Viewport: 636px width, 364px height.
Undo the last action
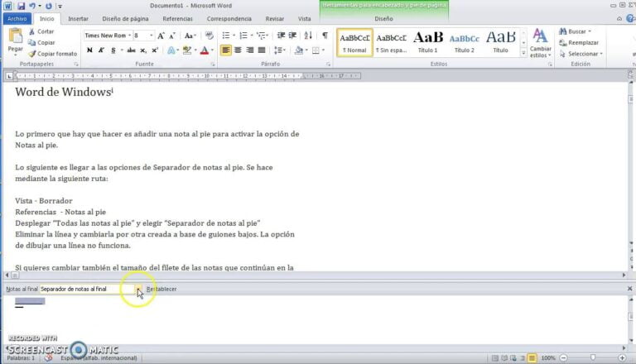click(32, 6)
